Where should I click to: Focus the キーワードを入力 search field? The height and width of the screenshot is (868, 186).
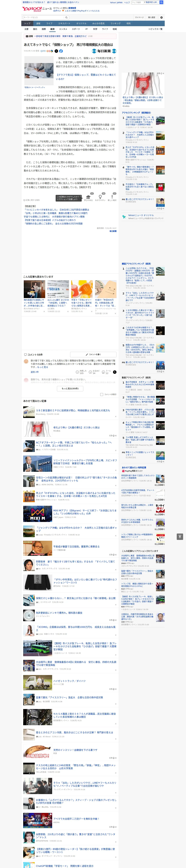[x=44, y=18]
